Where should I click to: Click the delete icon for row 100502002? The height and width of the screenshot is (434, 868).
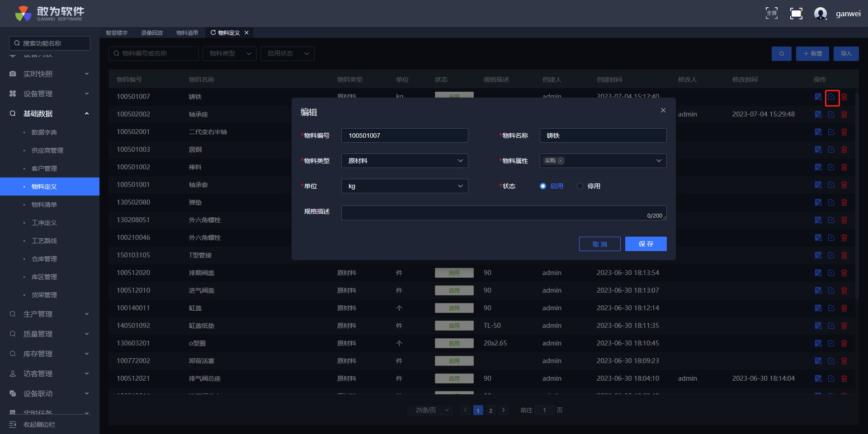[x=844, y=115]
